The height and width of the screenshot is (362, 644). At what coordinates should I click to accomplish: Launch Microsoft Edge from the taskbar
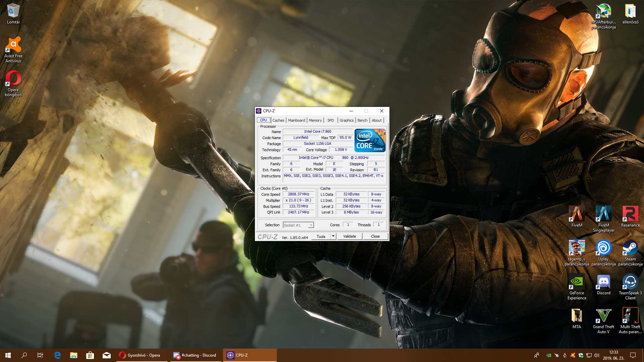click(x=57, y=355)
